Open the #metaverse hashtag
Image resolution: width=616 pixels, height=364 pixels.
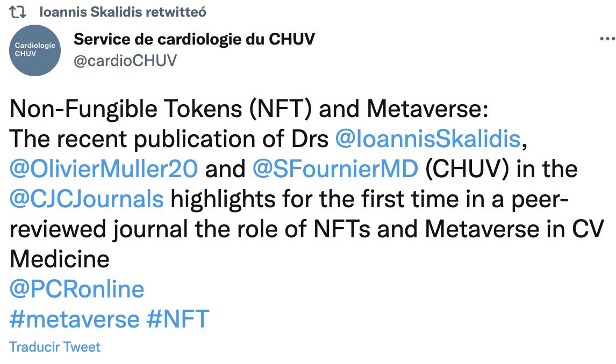75,319
